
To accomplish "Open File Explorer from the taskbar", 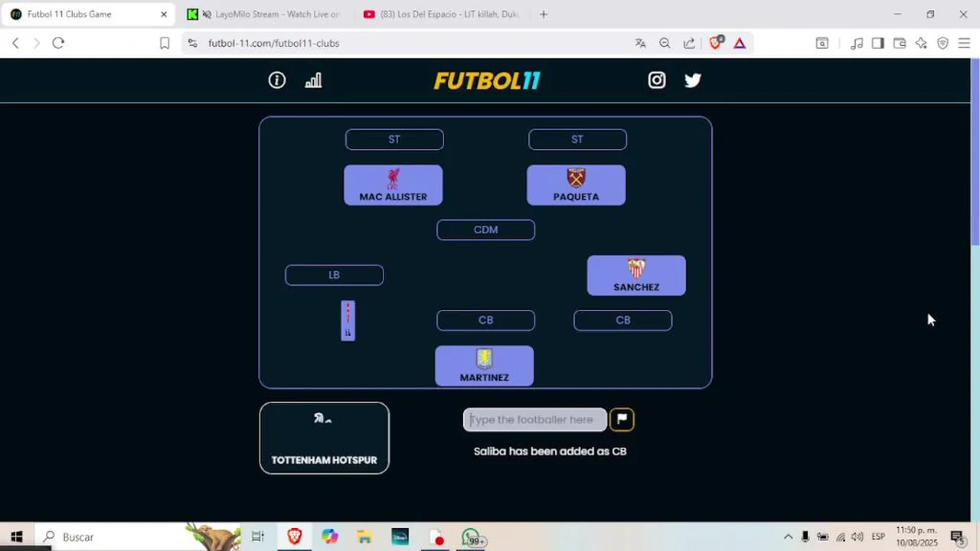I will tap(364, 536).
